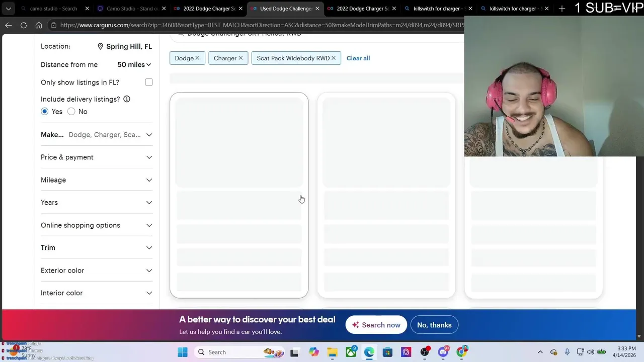The height and width of the screenshot is (362, 644).
Task: Remove the Scat Pack Widebody RWD chip
Action: tap(334, 58)
